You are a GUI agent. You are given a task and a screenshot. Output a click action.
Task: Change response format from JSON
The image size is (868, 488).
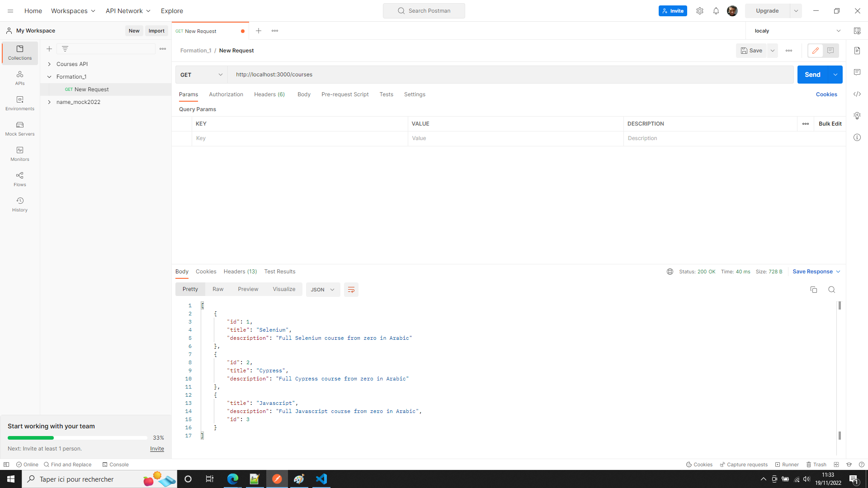tap(322, 290)
